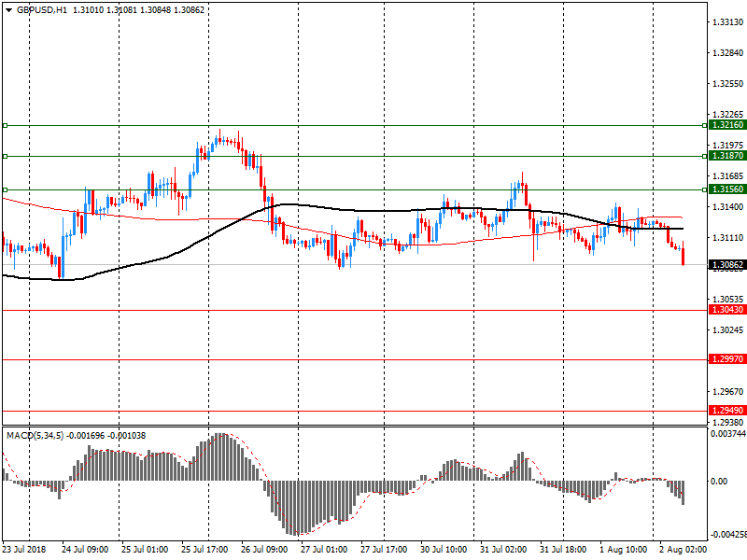Select the handle square of the 1.31560 line
747x560 pixels.
5,189
